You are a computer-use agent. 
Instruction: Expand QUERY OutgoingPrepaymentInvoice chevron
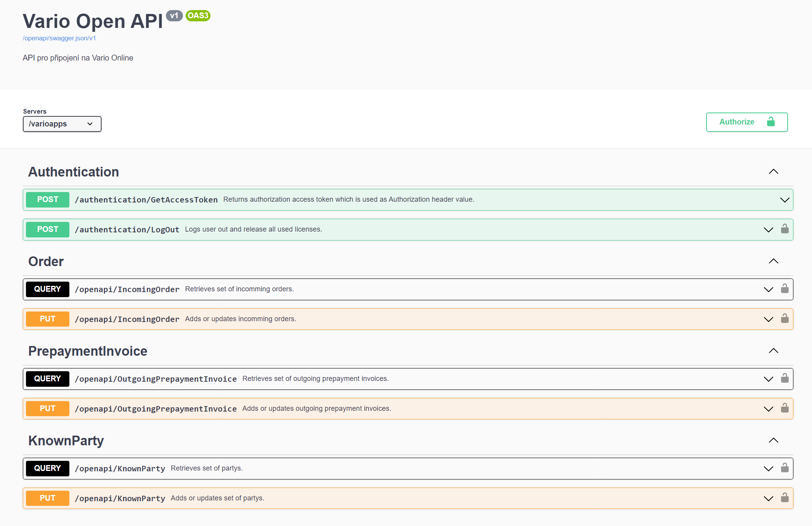(x=768, y=379)
